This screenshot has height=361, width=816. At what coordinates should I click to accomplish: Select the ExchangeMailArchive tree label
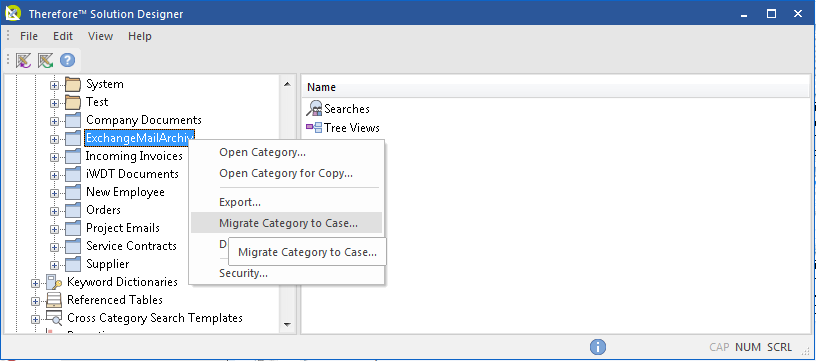[x=139, y=138]
